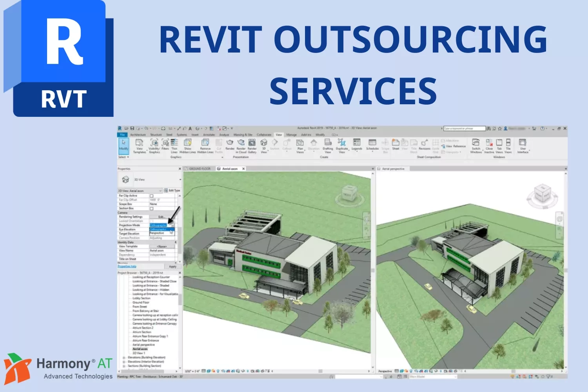This screenshot has height=392, width=588.
Task: Click the Tile Views tool
Action: pyautogui.click(x=508, y=146)
